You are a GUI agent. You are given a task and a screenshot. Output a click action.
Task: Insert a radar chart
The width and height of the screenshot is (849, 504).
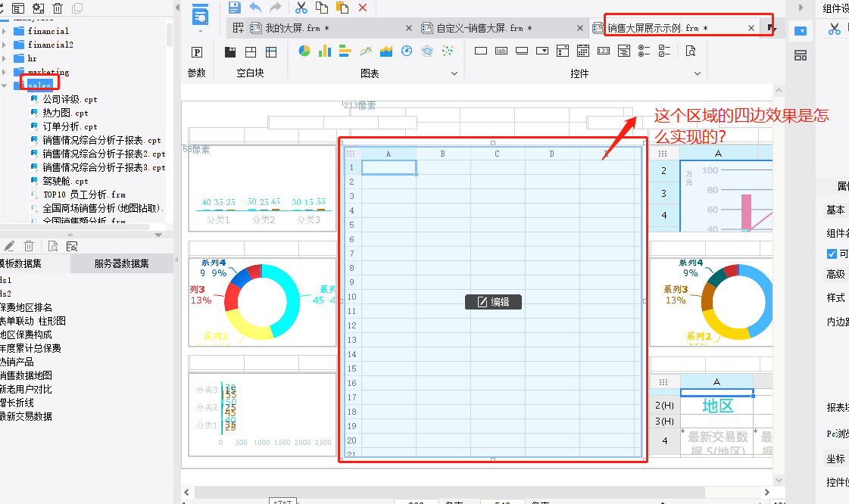[x=427, y=51]
